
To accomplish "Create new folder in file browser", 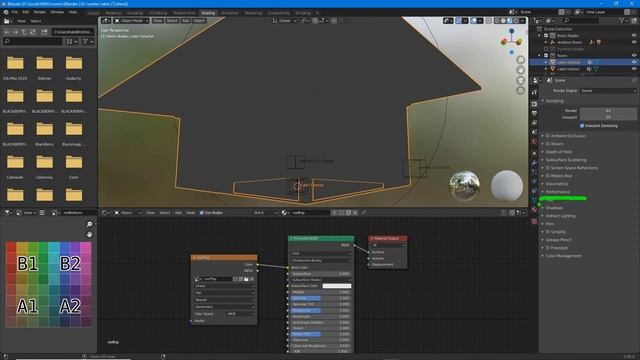I will pyautogui.click(x=44, y=32).
